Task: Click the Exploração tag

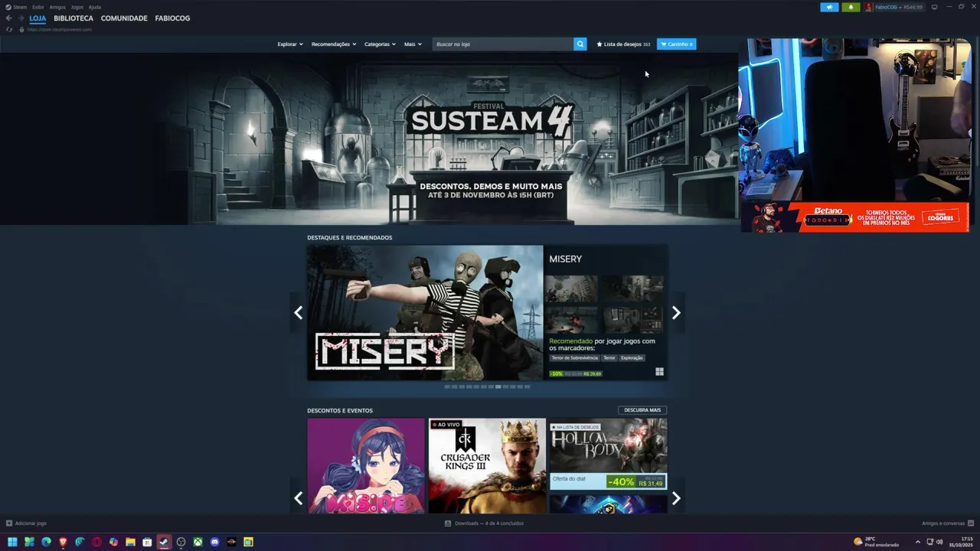Action: pos(632,358)
